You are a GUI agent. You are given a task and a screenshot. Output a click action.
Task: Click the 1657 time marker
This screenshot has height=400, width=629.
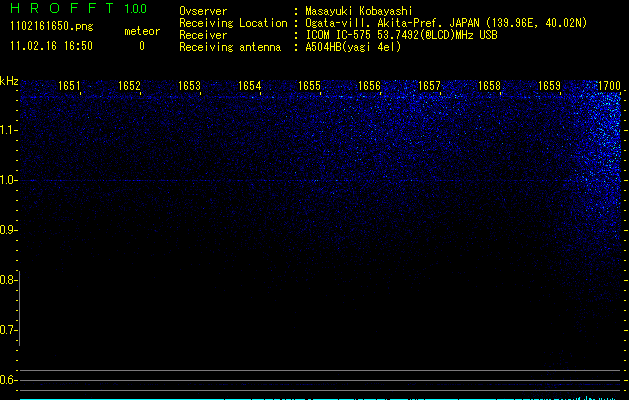[429, 85]
